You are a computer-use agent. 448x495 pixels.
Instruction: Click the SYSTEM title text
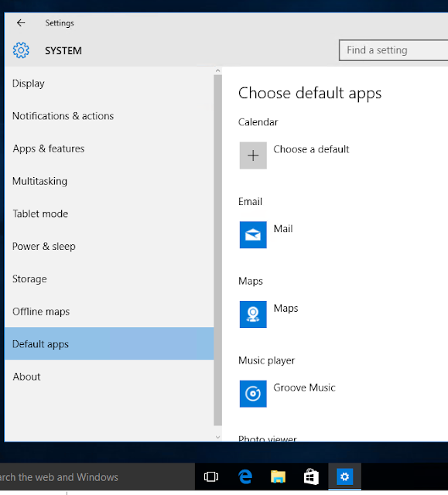point(63,50)
